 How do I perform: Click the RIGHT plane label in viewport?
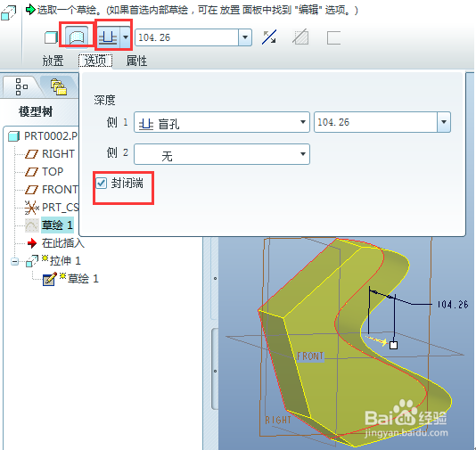(x=278, y=420)
